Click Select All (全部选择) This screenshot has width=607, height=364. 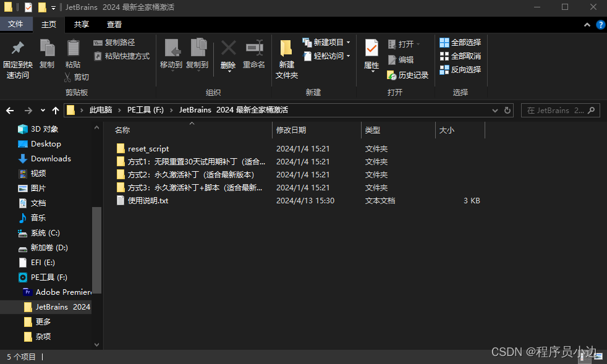tap(461, 43)
